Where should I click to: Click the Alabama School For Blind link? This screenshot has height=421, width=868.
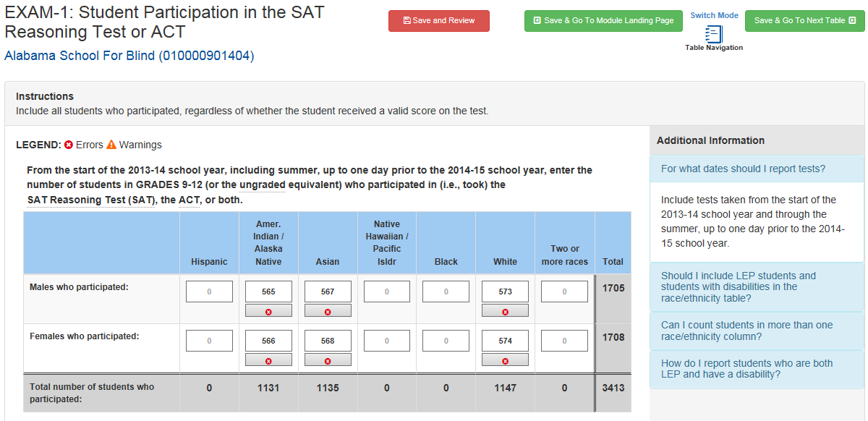(129, 56)
